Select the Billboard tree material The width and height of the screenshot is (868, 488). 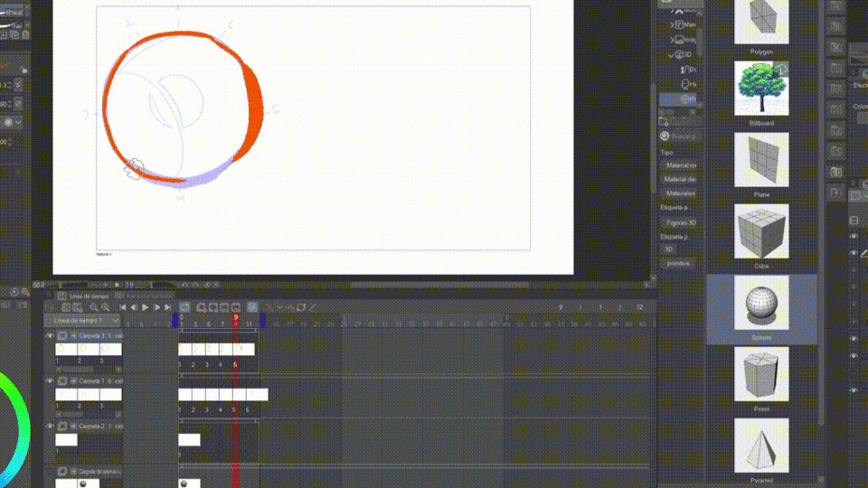click(761, 89)
